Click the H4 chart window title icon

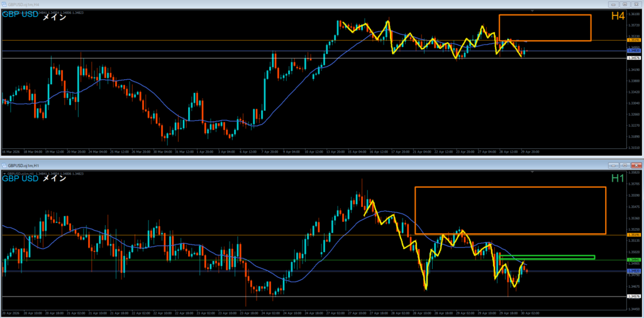click(x=4, y=4)
